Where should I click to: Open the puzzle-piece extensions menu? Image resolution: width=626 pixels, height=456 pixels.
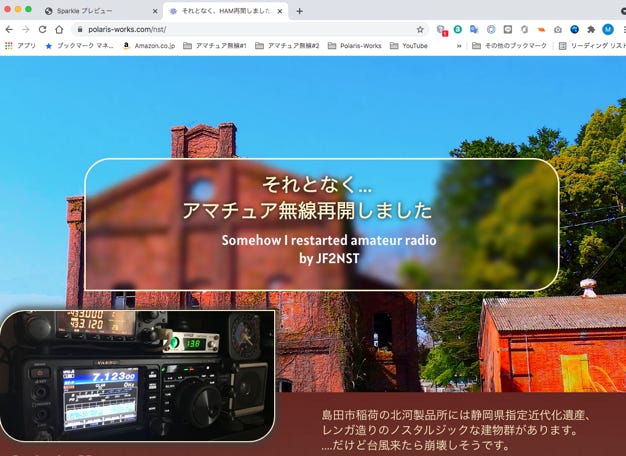(591, 29)
